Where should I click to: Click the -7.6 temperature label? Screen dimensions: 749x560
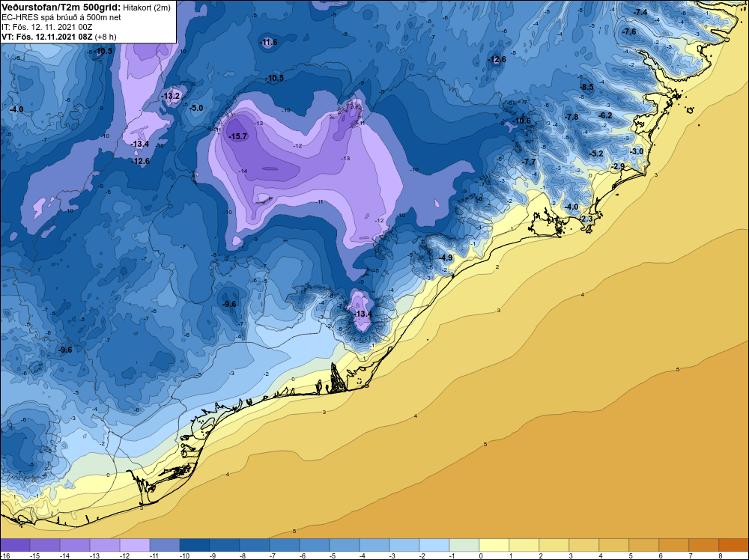629,31
